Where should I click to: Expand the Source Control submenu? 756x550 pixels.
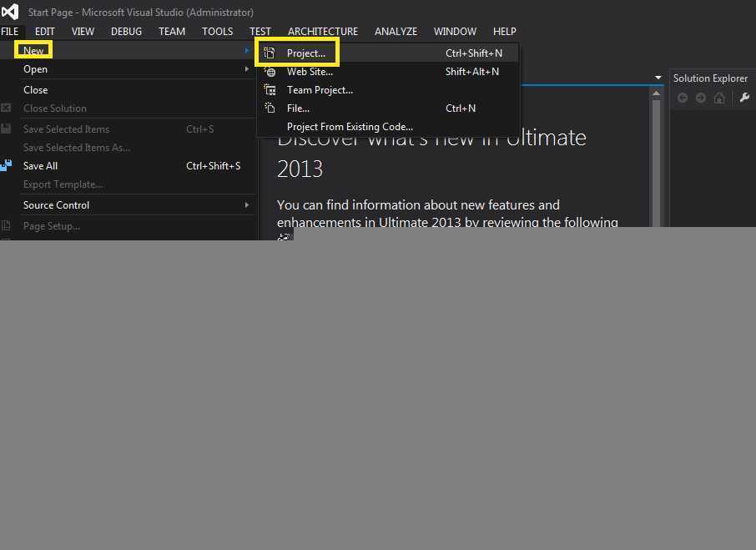(x=128, y=204)
